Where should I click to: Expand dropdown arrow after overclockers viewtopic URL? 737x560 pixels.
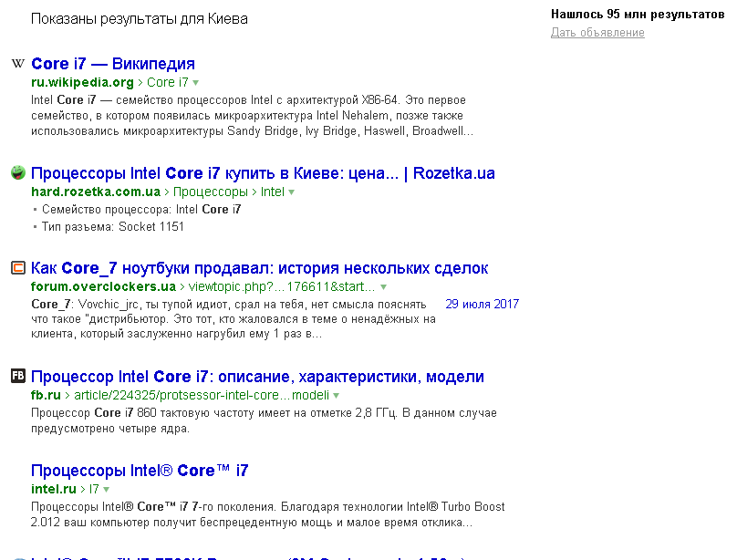[383, 287]
